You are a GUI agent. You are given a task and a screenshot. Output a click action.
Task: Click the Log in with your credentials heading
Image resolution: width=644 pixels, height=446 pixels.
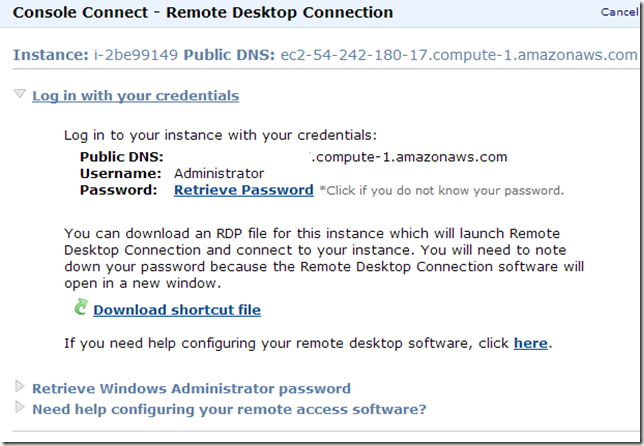(x=135, y=96)
